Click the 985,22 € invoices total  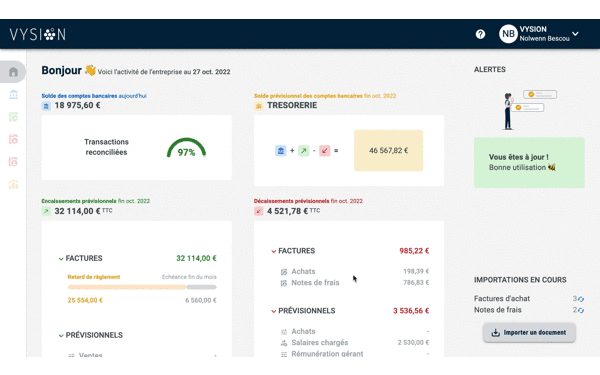point(414,251)
